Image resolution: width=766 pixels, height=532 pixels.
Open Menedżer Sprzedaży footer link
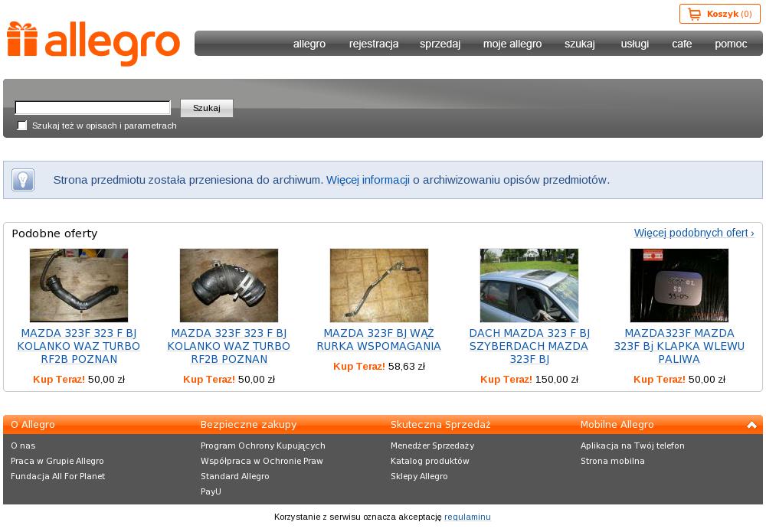(432, 446)
